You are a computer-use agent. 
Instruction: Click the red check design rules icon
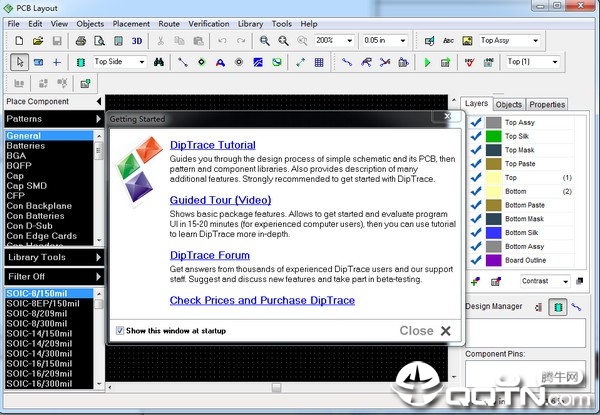[470, 62]
